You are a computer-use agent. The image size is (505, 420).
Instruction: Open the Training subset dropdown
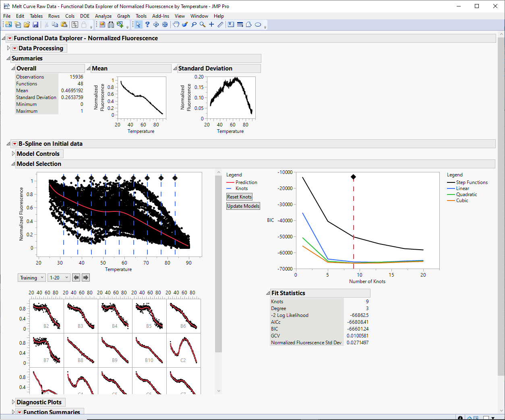pos(31,277)
